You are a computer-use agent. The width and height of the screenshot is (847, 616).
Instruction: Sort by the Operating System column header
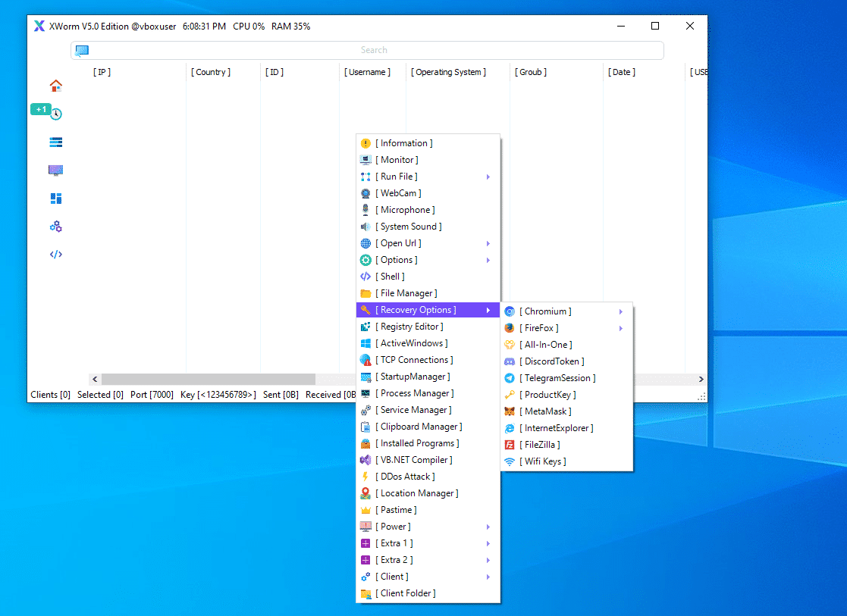448,72
